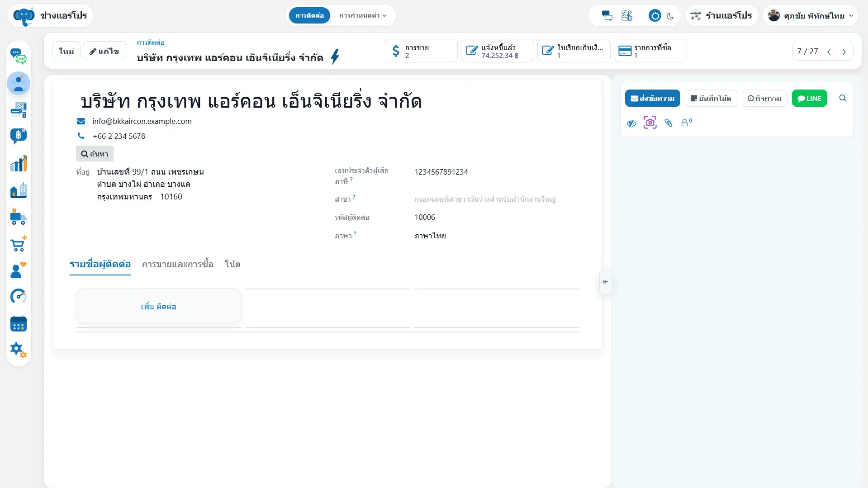Click the ใหม่ button
The width and height of the screenshot is (868, 488).
pyautogui.click(x=66, y=51)
